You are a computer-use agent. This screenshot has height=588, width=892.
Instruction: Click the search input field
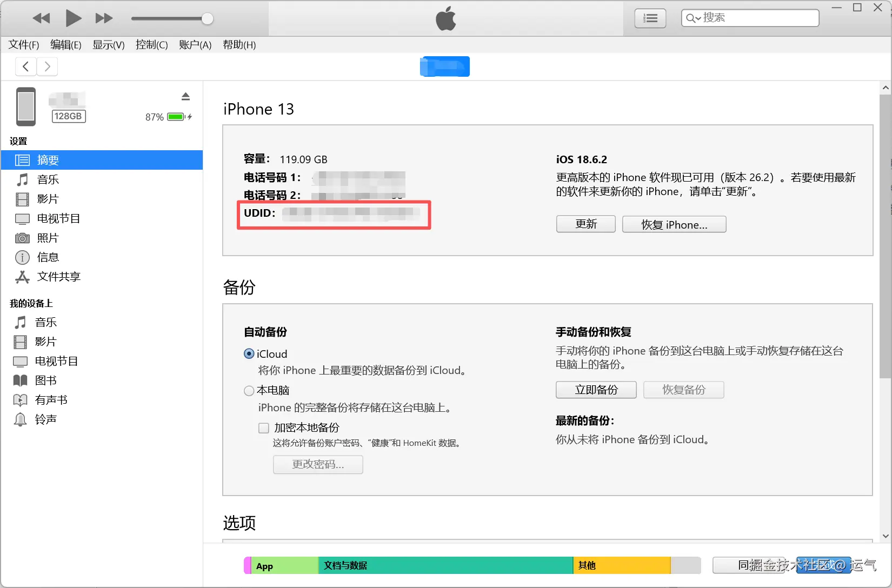750,18
